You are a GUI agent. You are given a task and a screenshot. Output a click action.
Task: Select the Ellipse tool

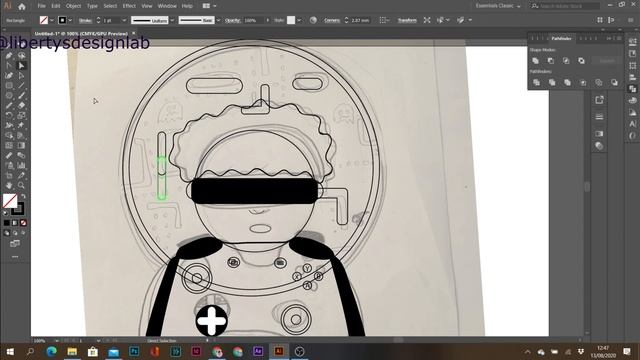[9, 96]
